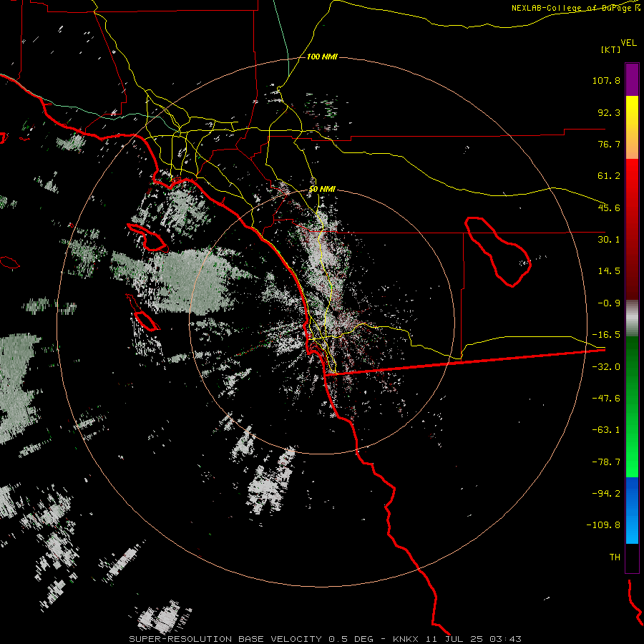Click the [KT] units label
Screen dimensions: 644x644
tap(611, 49)
